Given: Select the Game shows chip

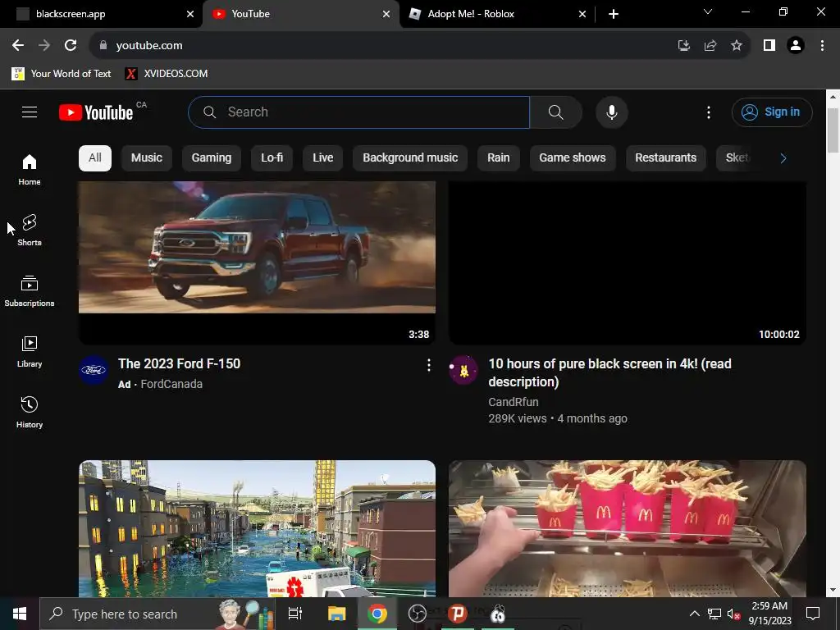Looking at the screenshot, I should tap(572, 158).
